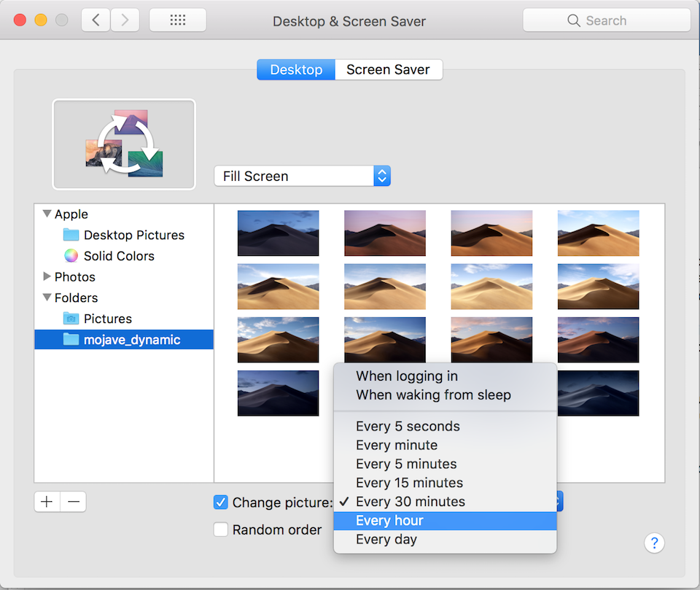
Task: Remove selection with the minus button
Action: [70, 502]
